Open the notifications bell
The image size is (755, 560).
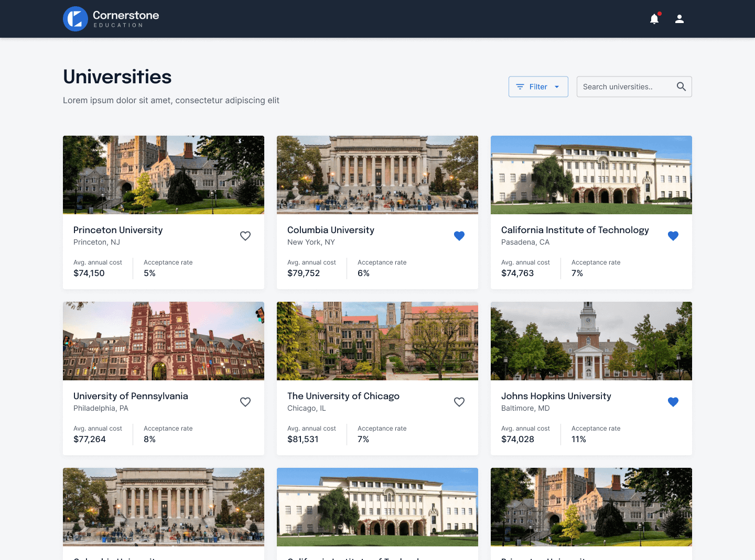coord(654,19)
